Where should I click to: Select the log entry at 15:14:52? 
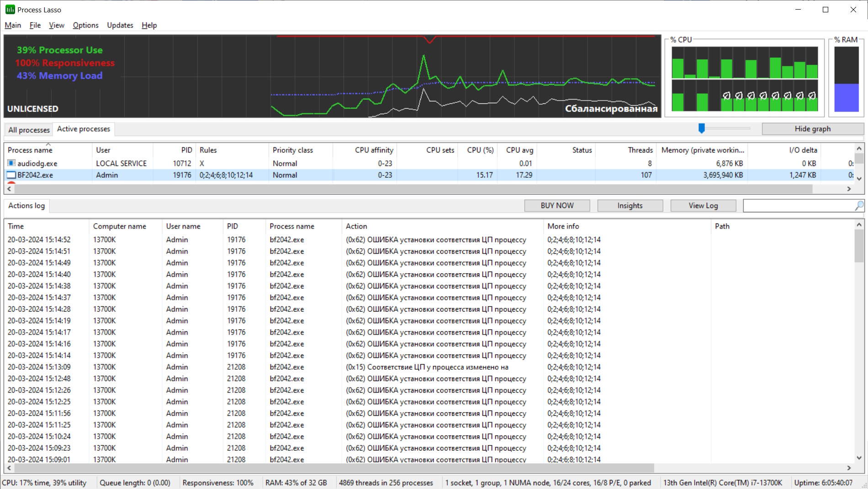pos(429,239)
